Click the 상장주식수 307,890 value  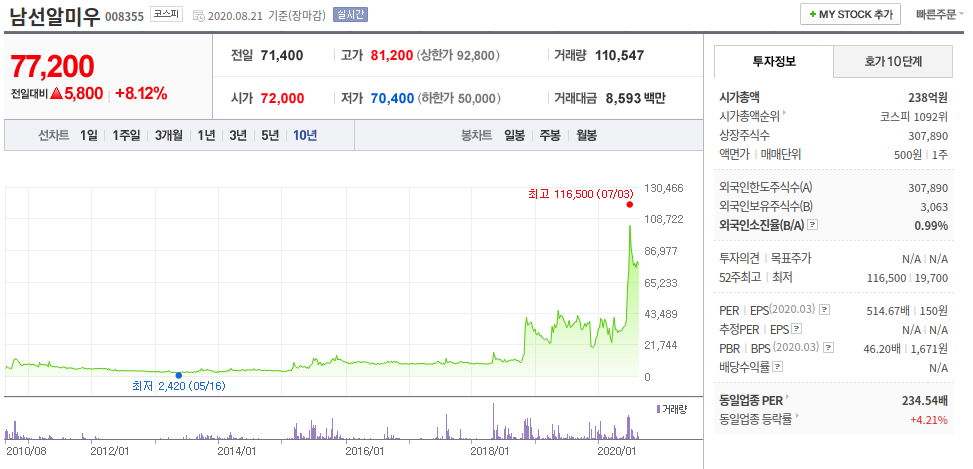coord(928,136)
